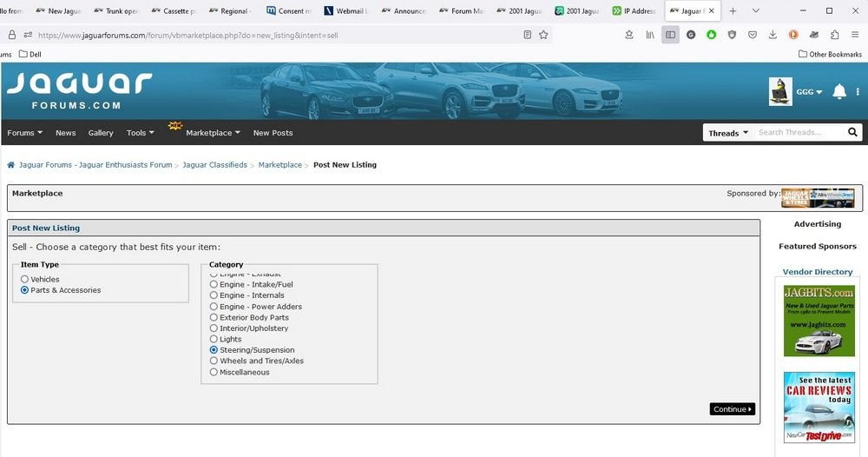The image size is (868, 457).
Task: Open the Firefox library icon
Action: click(x=648, y=35)
